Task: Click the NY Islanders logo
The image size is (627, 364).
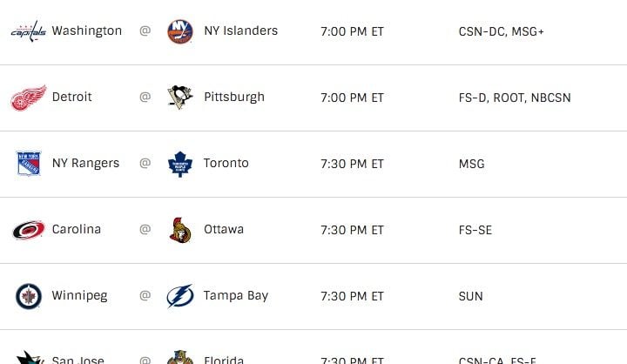Action: point(180,31)
